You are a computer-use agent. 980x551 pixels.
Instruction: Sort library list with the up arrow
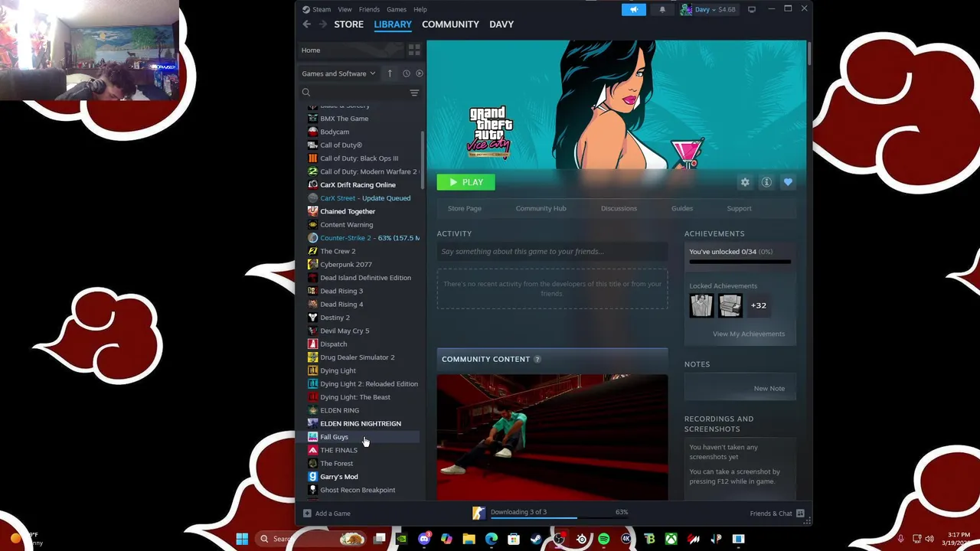coord(390,73)
